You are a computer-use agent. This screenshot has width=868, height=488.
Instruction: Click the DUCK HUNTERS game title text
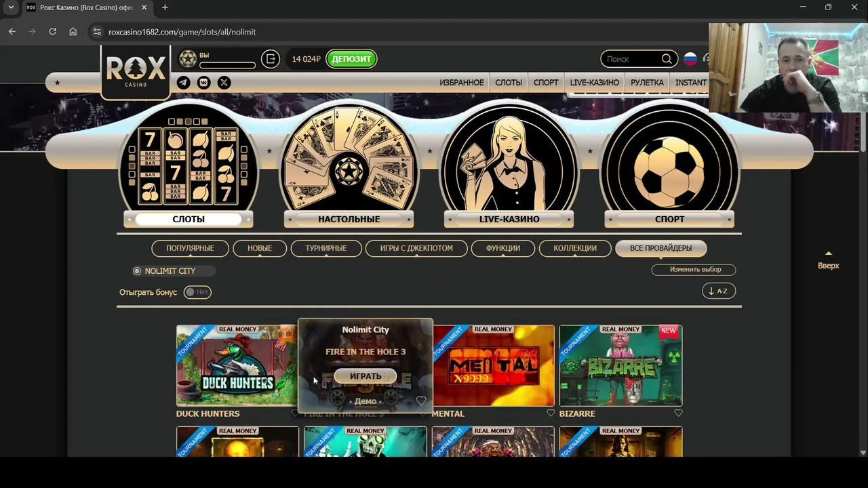[x=208, y=413]
